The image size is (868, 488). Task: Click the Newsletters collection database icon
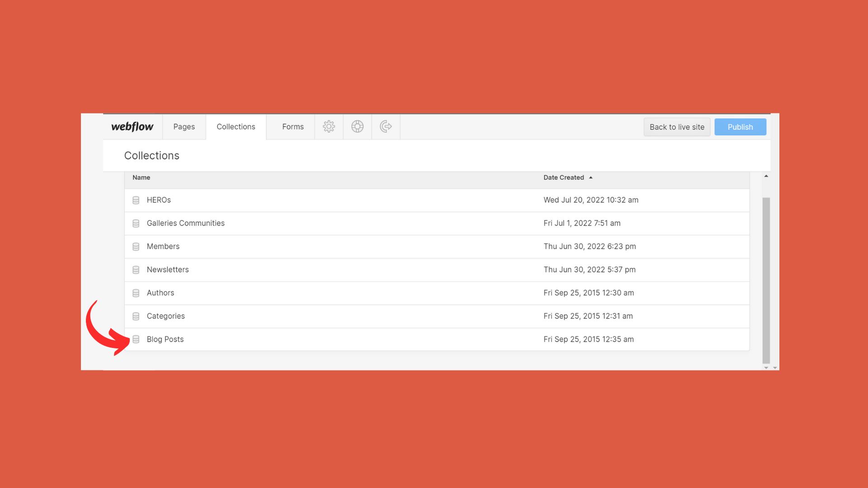136,270
